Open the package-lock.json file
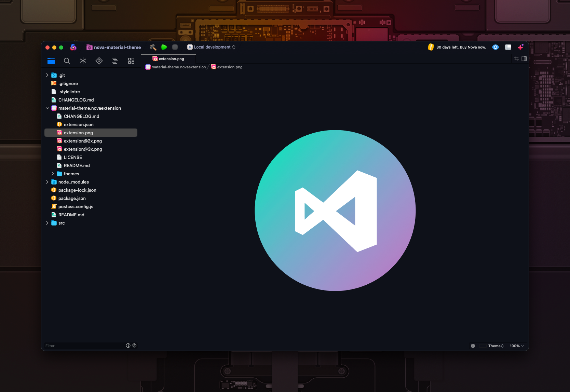The width and height of the screenshot is (570, 392). (91, 190)
